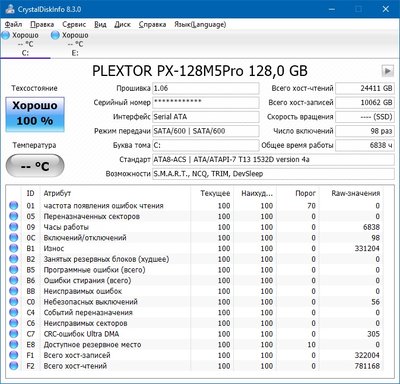Open the Диск menu
Image resolution: width=400 pixels, height=384 pixels.
click(x=122, y=24)
